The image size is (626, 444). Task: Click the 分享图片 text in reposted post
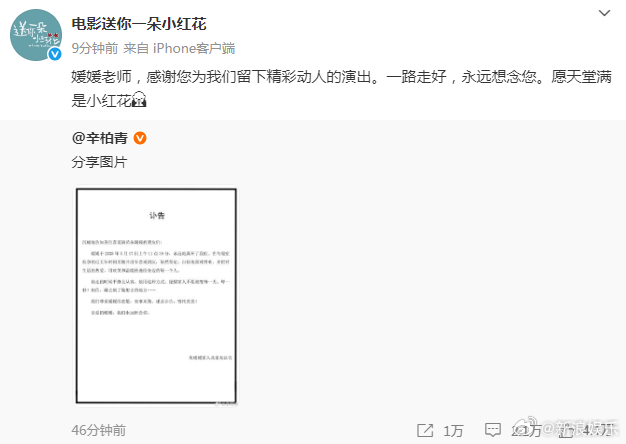pos(99,162)
